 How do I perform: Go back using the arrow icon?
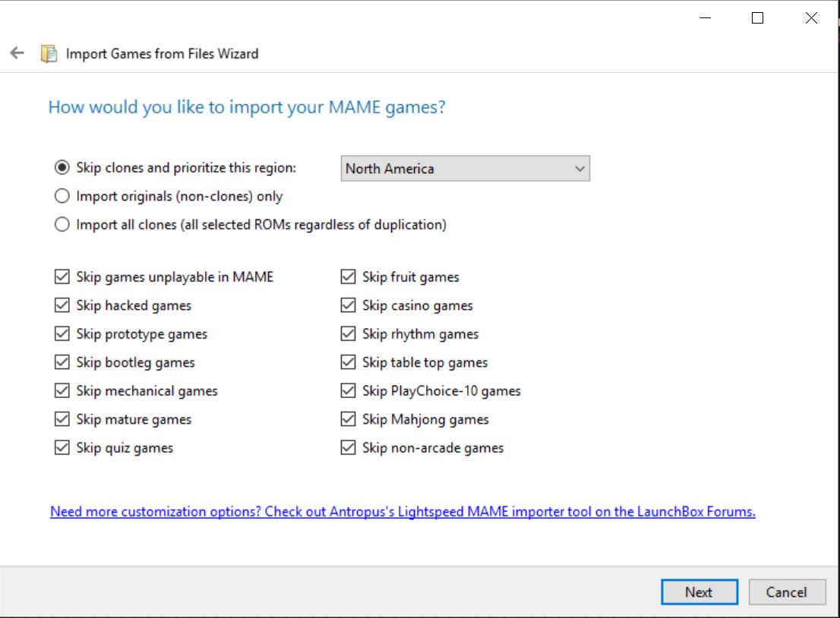17,53
